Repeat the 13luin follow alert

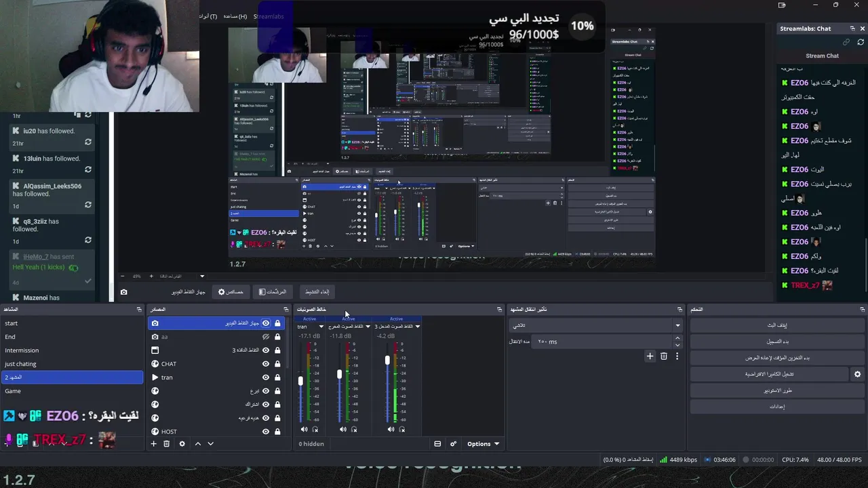point(88,169)
